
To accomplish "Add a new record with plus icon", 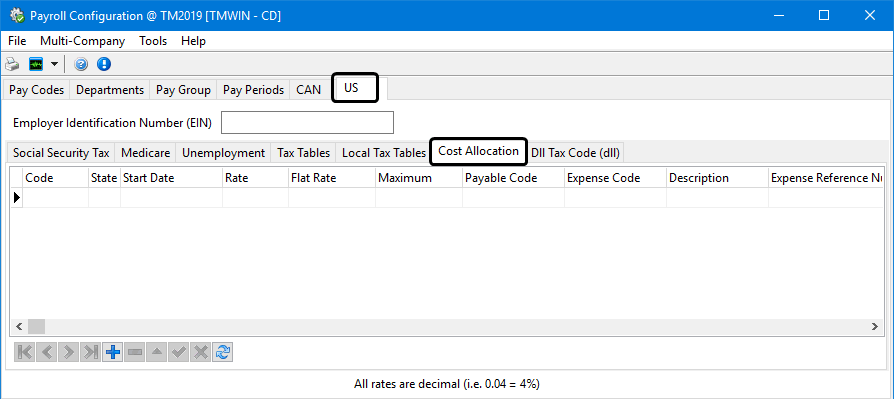I will pyautogui.click(x=113, y=353).
